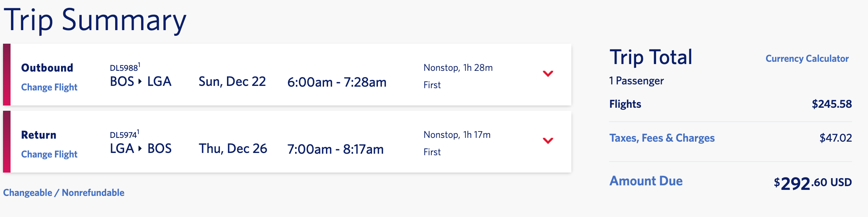Screen dimensions: 868x217
Task: Click the footnote marker on DL5988
Action: (x=139, y=65)
